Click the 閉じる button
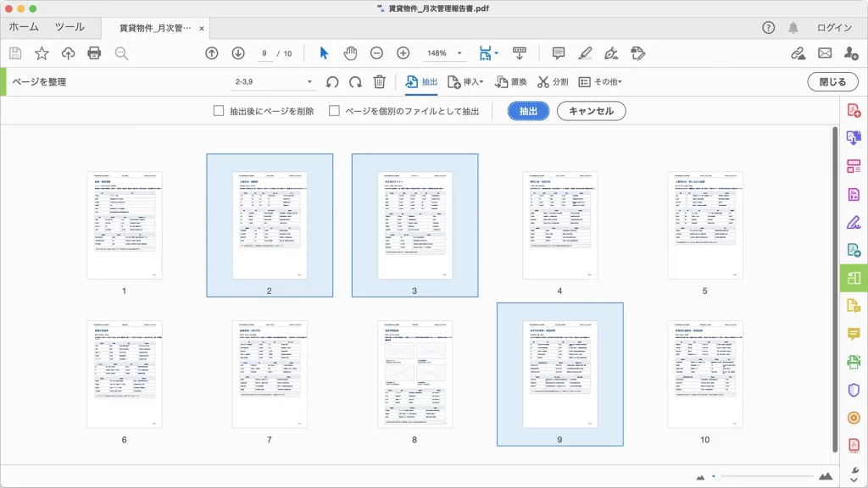This screenshot has width=868, height=488. 832,82
